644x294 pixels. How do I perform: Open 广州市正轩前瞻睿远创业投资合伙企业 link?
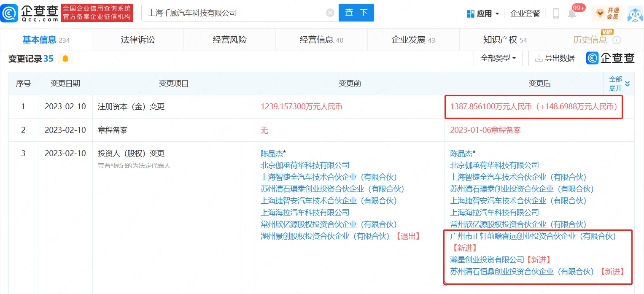click(x=533, y=236)
